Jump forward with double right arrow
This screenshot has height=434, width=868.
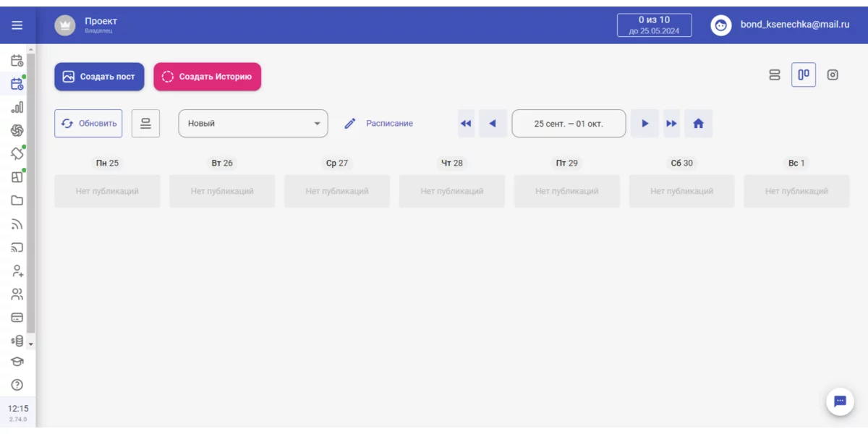tap(672, 124)
